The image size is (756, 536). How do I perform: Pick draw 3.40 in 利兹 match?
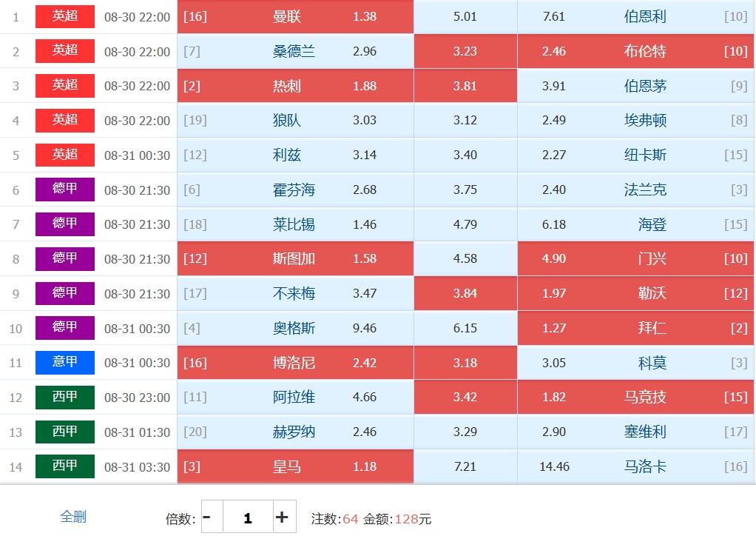(465, 155)
